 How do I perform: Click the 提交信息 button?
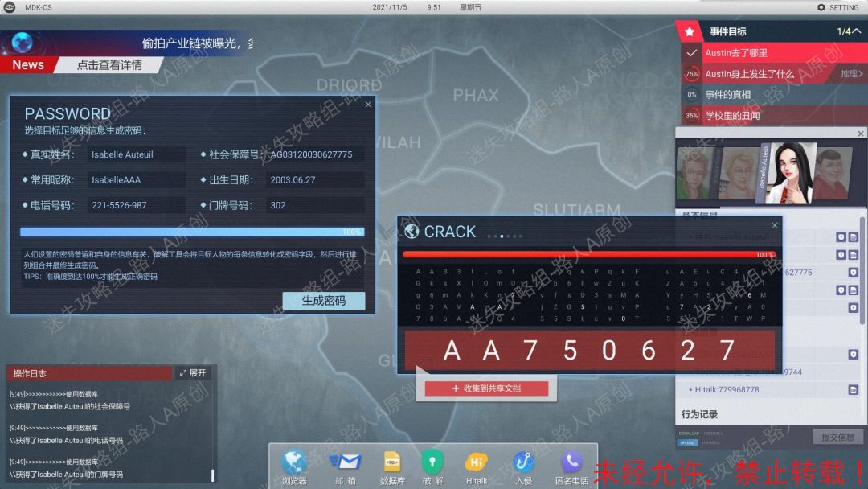(837, 437)
